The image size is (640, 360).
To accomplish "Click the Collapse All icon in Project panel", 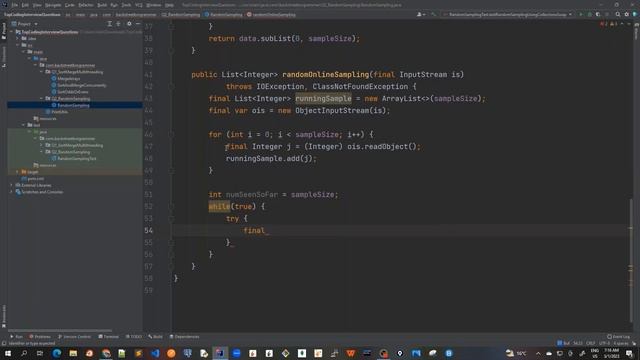I will (x=118, y=24).
